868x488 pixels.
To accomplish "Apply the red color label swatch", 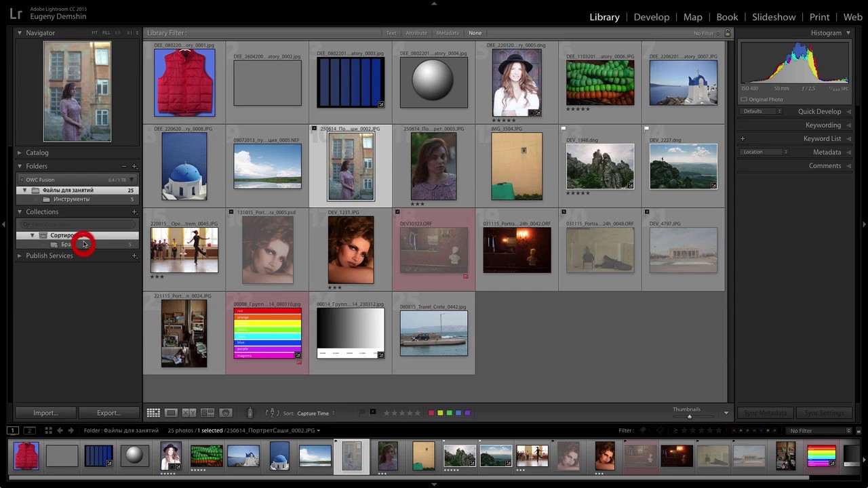I will (431, 413).
